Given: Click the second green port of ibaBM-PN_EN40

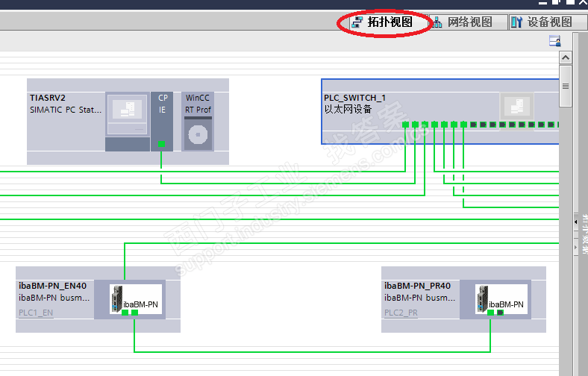Looking at the screenshot, I should click(134, 313).
